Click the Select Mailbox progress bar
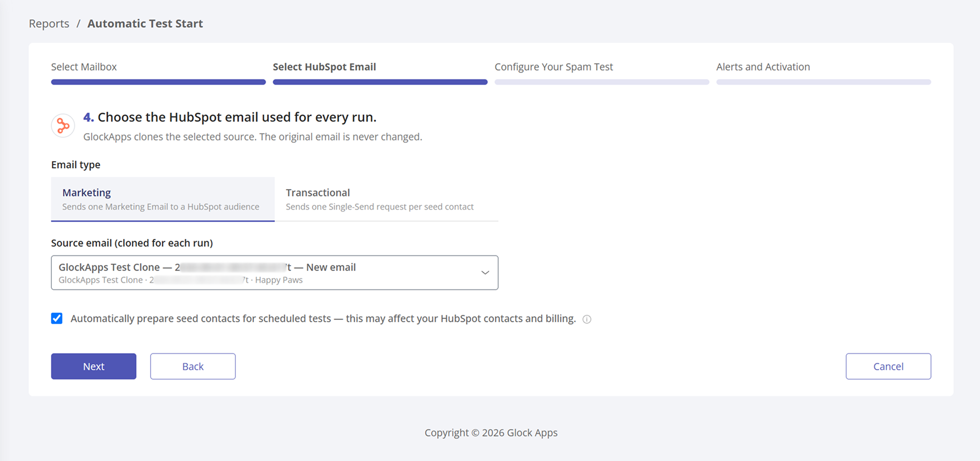The height and width of the screenshot is (461, 980). click(x=158, y=82)
